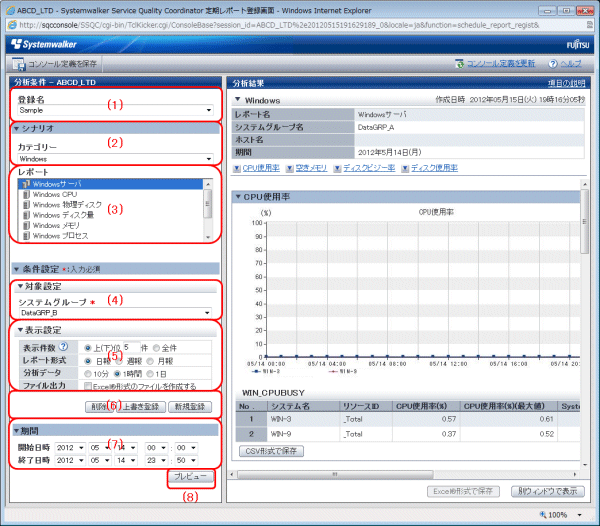The image size is (600, 526).
Task: Open the zoom level 100% dropdown arrow
Action: pos(580,515)
